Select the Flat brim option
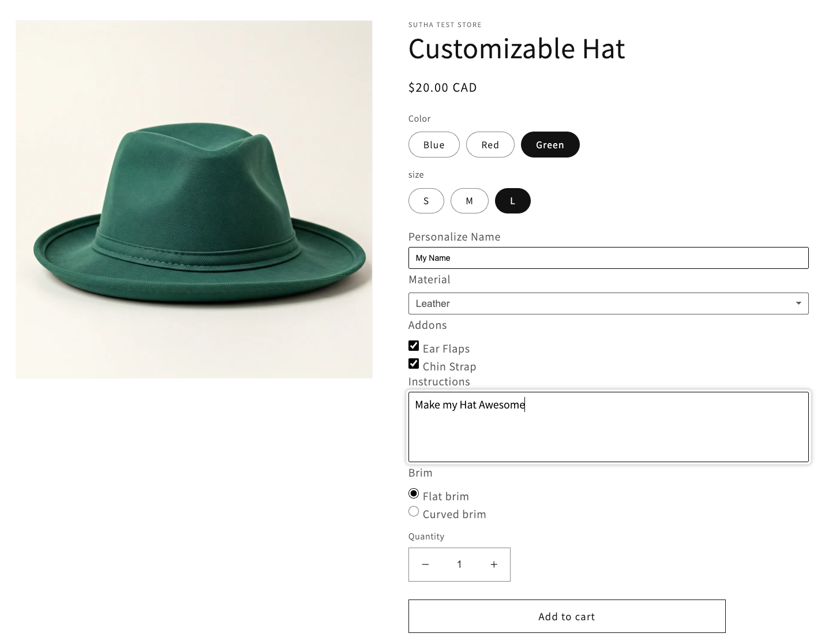840x637 pixels. [x=414, y=493]
